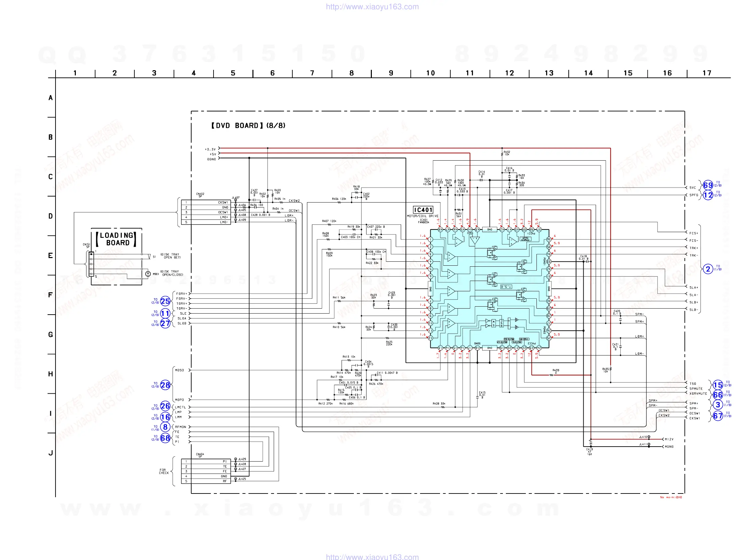Click the DVD BOARD (8/8) title

pos(248,126)
